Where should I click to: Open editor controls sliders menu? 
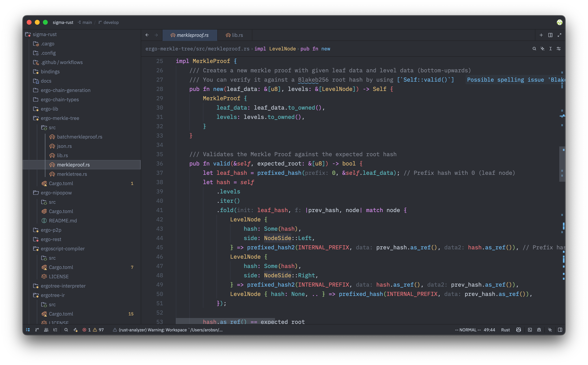coord(559,49)
